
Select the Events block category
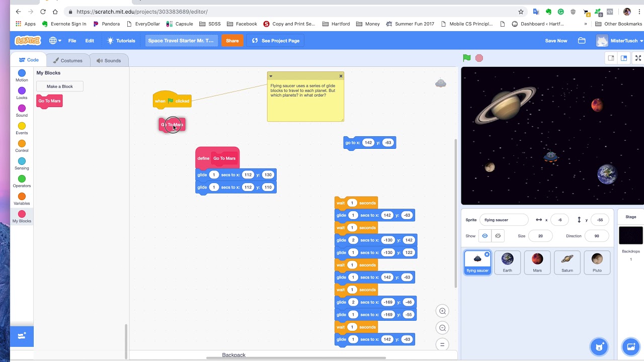click(22, 129)
